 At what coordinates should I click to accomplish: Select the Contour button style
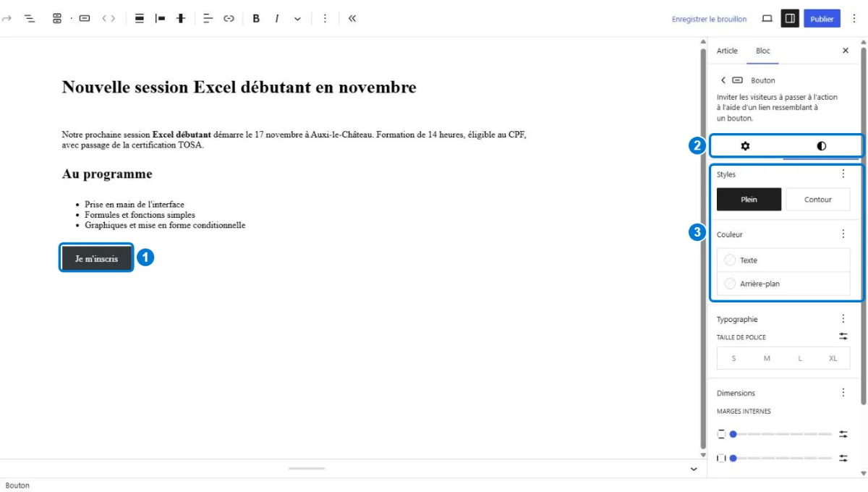[x=818, y=200]
